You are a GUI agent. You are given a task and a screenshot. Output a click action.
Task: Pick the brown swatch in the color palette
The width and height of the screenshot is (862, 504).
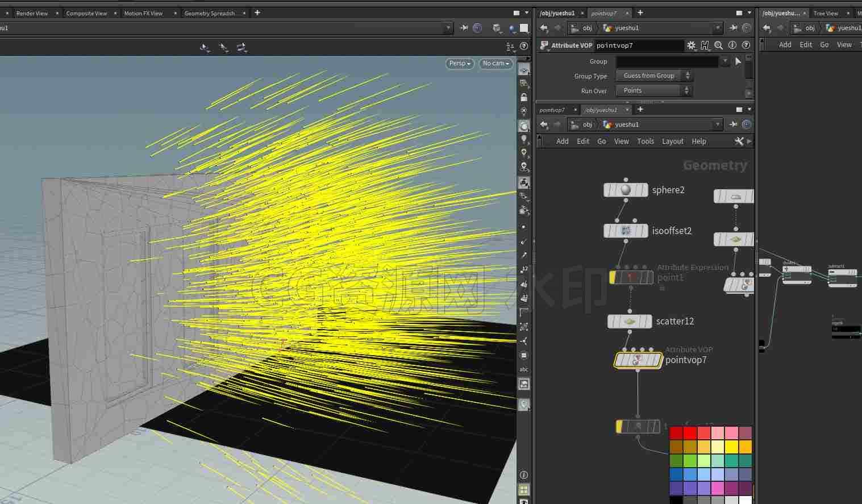pos(676,447)
